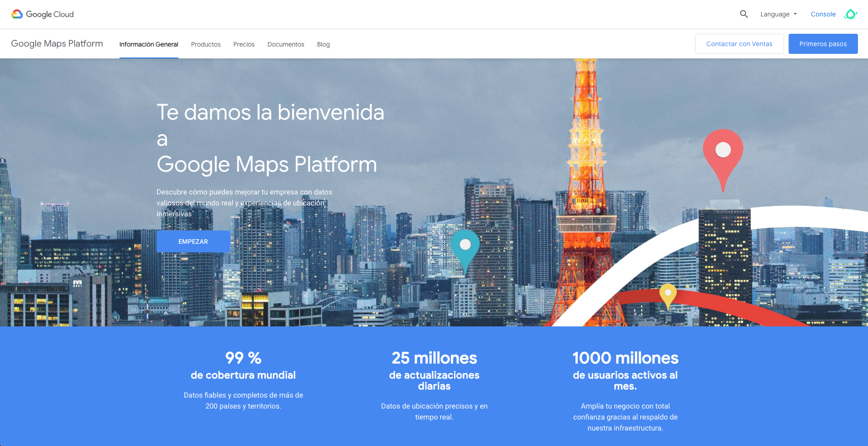
Task: Click the Primeros pasos button
Action: (x=823, y=44)
